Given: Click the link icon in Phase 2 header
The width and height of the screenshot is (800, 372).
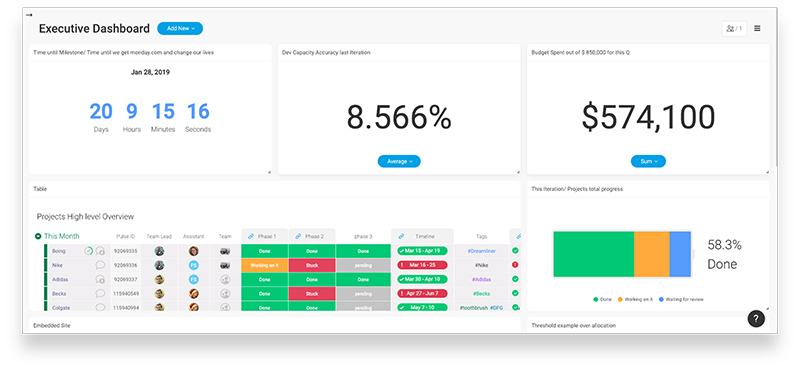Looking at the screenshot, I should click(x=298, y=236).
